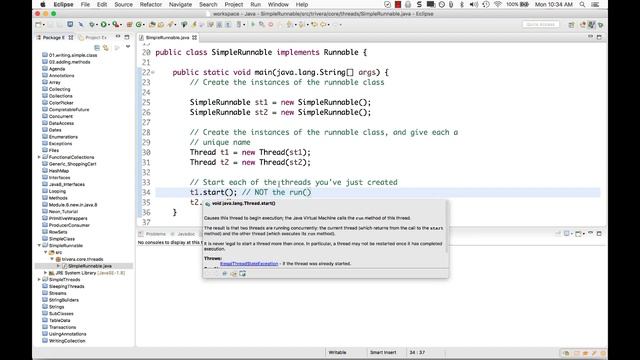The image size is (640, 360).
Task: Click the Open Type toolbar icon
Action: click(152, 24)
